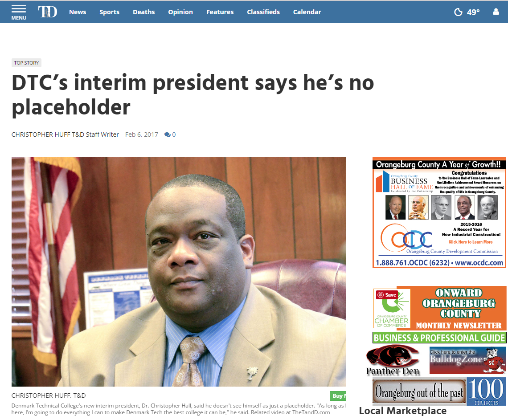Open the Opinion section

tap(180, 12)
